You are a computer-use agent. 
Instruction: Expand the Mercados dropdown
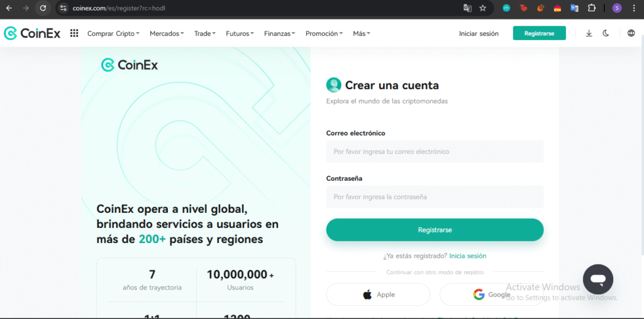(x=167, y=34)
